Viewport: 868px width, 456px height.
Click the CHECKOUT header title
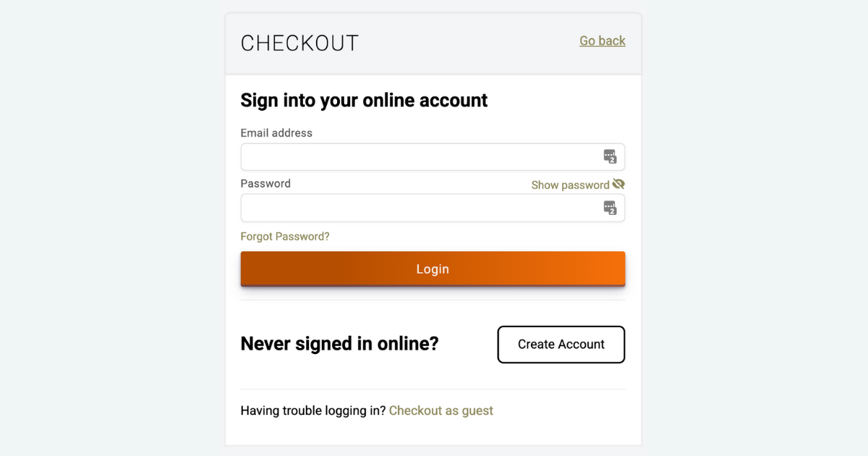tap(299, 43)
